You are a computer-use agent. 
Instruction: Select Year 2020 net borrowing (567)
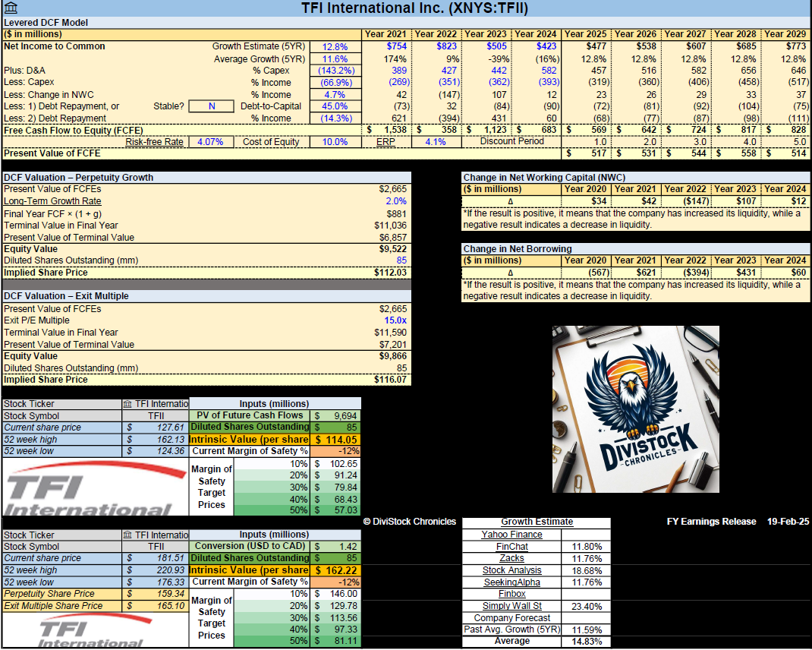coord(586,273)
